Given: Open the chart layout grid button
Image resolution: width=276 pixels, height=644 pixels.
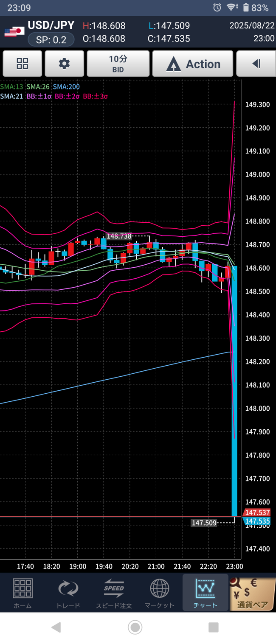Looking at the screenshot, I should coord(23,64).
